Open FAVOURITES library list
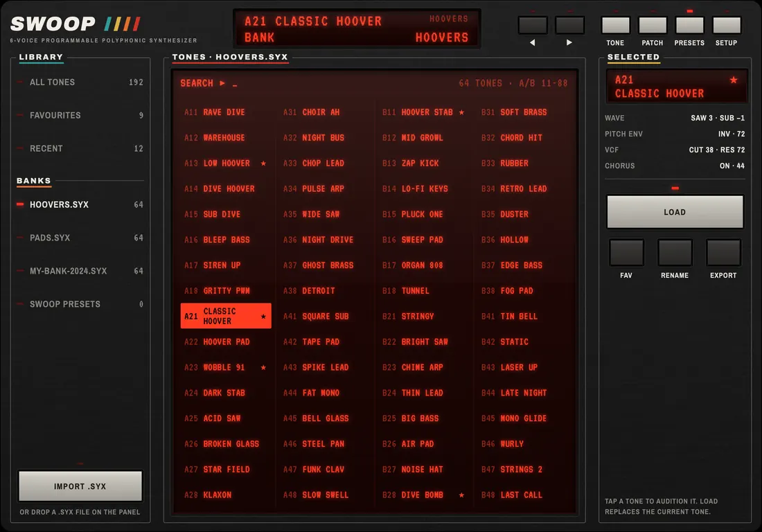 [80, 115]
